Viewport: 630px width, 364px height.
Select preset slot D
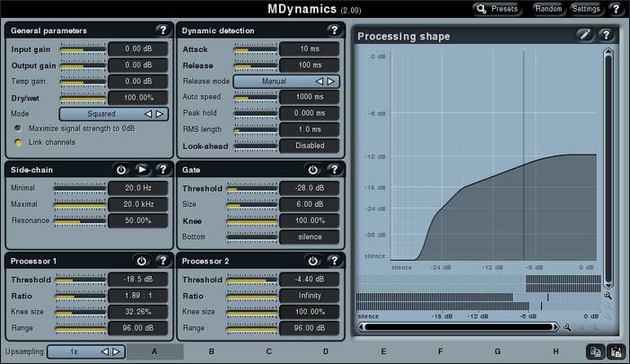(x=326, y=351)
